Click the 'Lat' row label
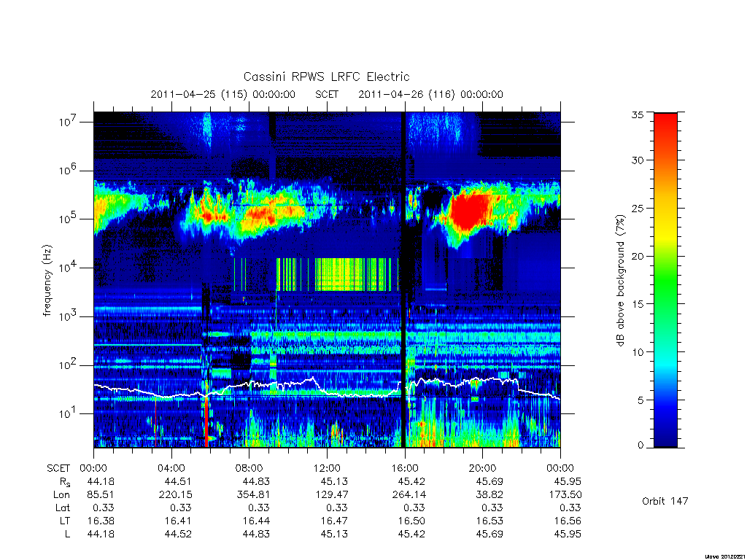 click(63, 508)
